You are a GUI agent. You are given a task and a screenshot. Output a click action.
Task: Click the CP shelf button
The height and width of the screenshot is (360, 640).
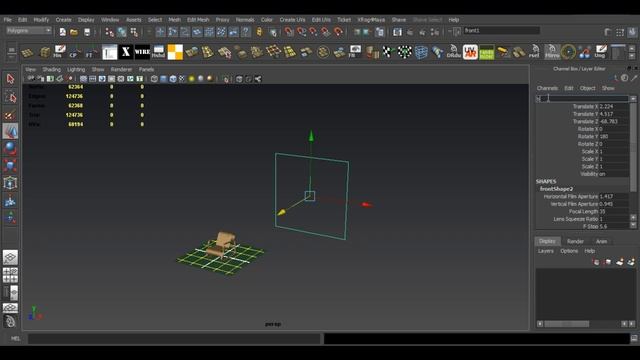point(73,52)
